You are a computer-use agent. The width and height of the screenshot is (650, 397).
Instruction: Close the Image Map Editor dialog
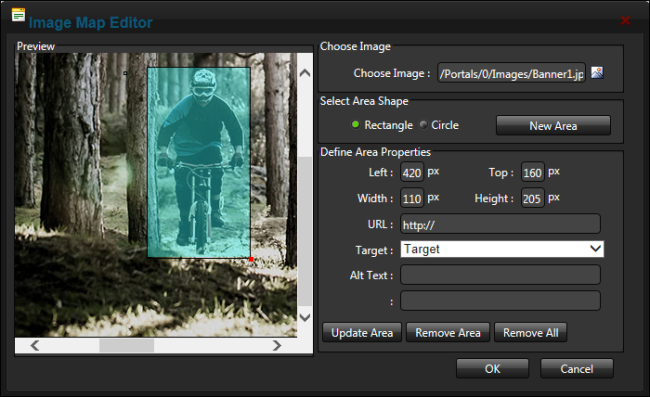tap(625, 20)
